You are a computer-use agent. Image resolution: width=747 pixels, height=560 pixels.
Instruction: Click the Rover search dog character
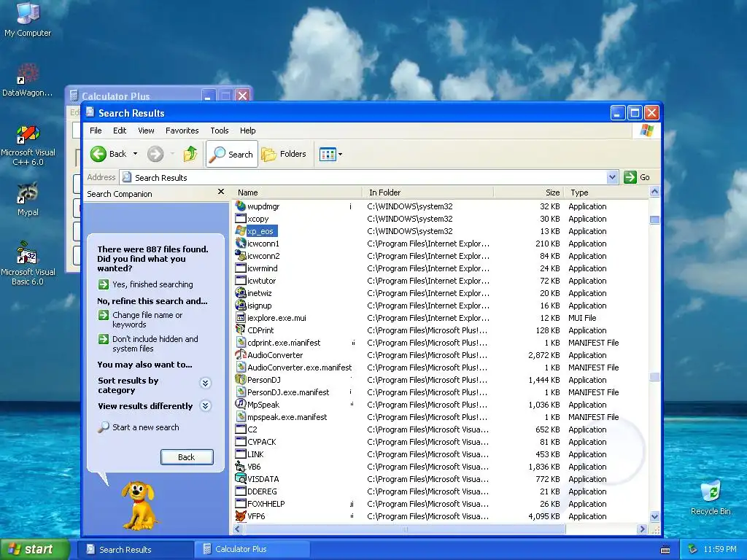(x=138, y=506)
